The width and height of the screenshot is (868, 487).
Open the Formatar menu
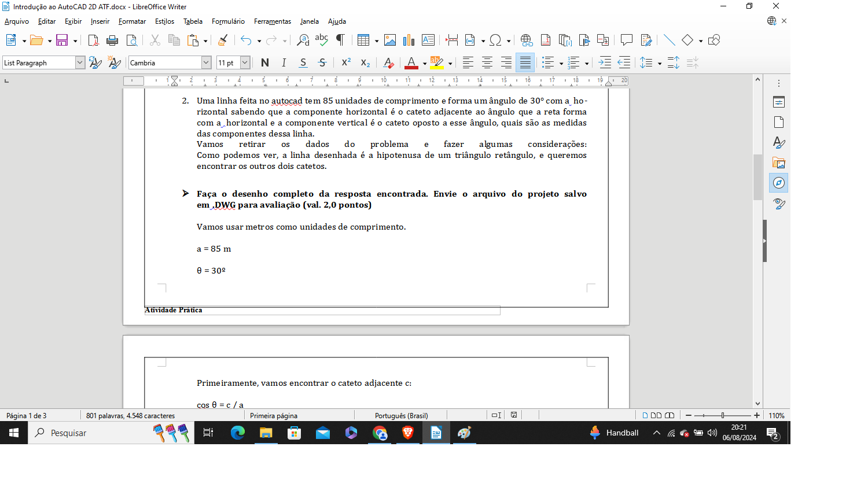pos(132,21)
